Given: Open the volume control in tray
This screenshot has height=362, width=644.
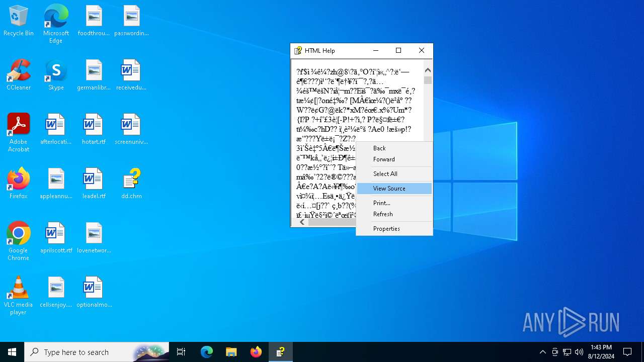Looking at the screenshot, I should click(x=579, y=352).
